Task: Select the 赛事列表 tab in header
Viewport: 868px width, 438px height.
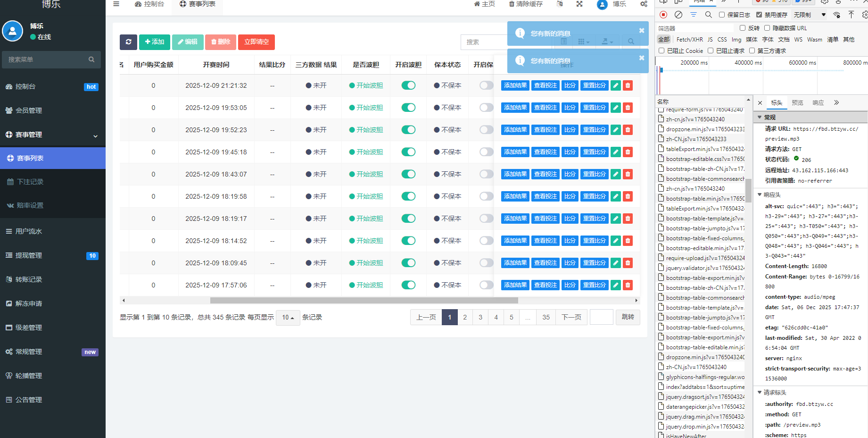Action: (198, 4)
